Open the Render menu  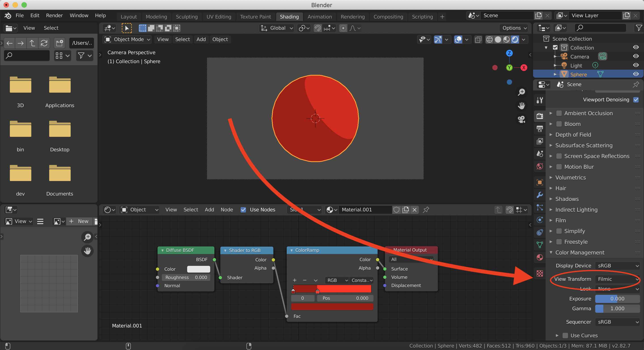54,15
